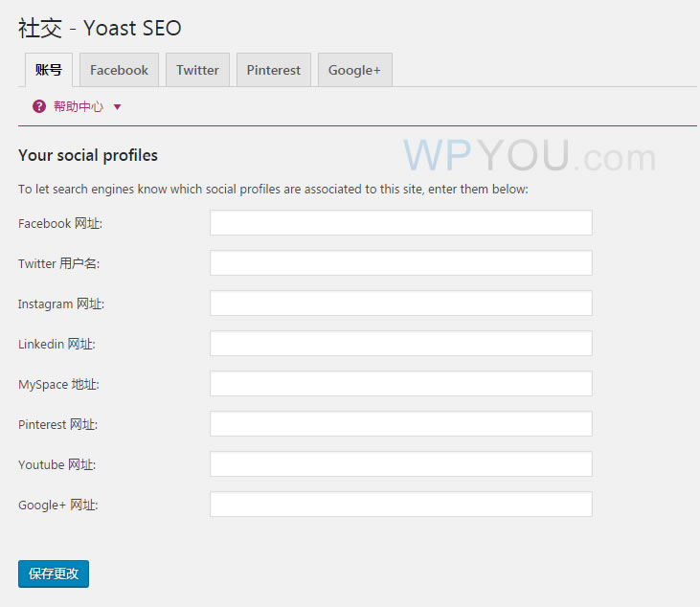Click the 'Linkedin 网址:' label
The width and height of the screenshot is (700, 607).
coord(56,344)
